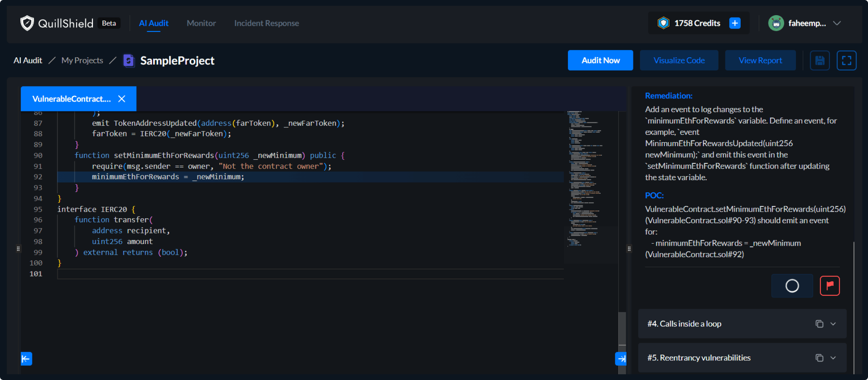Click the emit TokenAddressUpdated line
868x380 pixels.
[218, 123]
